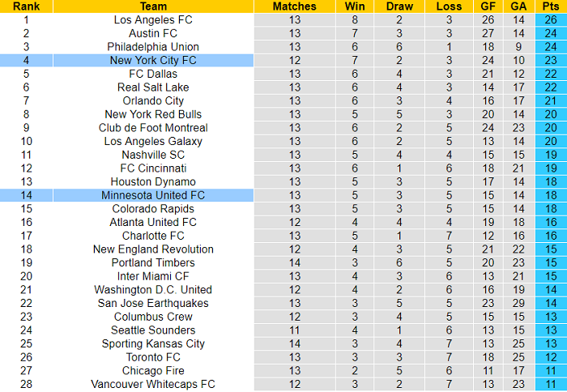The width and height of the screenshot is (567, 392).
Task: Click the Draw column header
Action: pos(399,6)
